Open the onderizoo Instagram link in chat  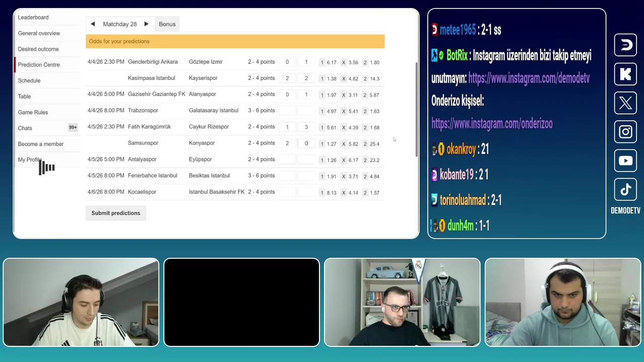(x=492, y=124)
